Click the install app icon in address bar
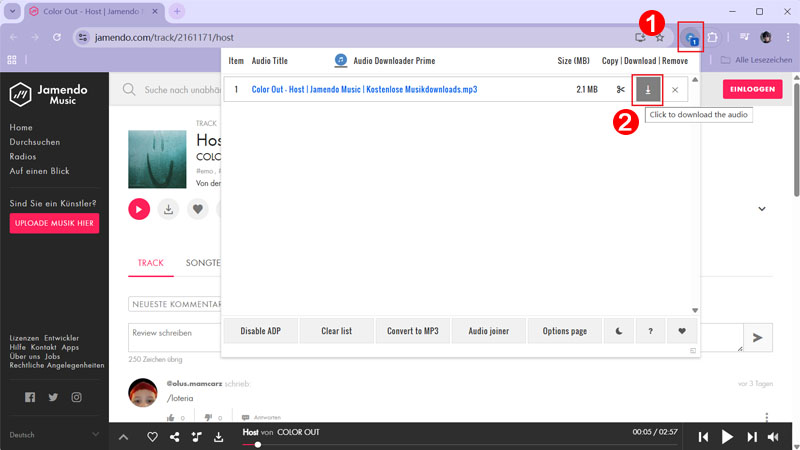 pos(640,37)
